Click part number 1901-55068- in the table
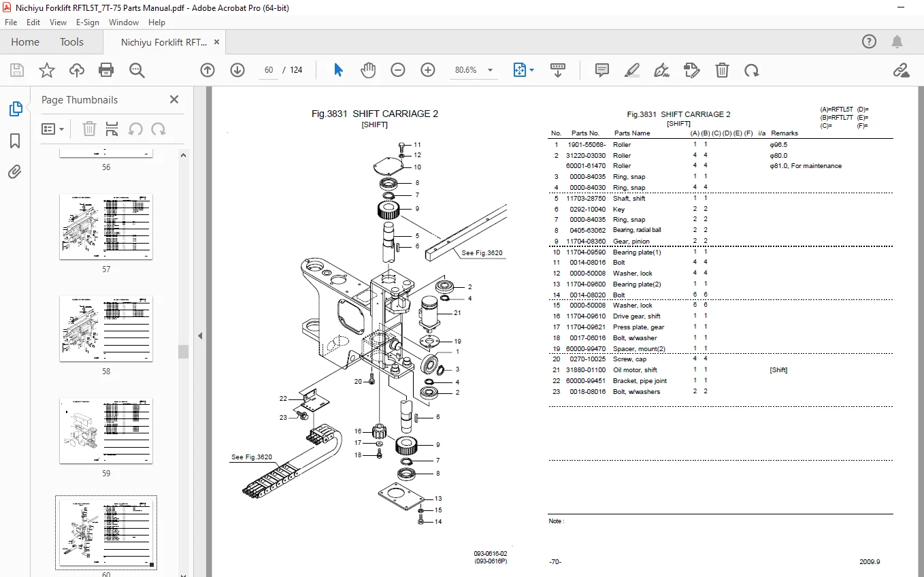This screenshot has width=924, height=577. point(587,145)
